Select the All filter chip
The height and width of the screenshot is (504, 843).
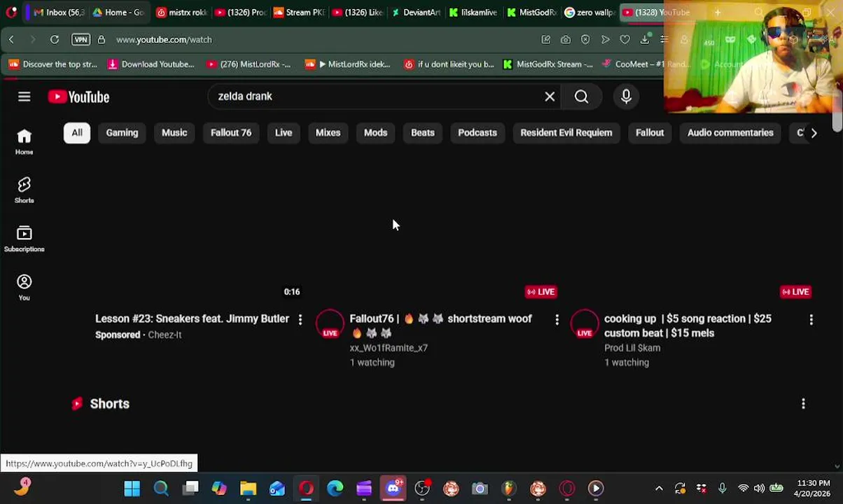point(77,133)
